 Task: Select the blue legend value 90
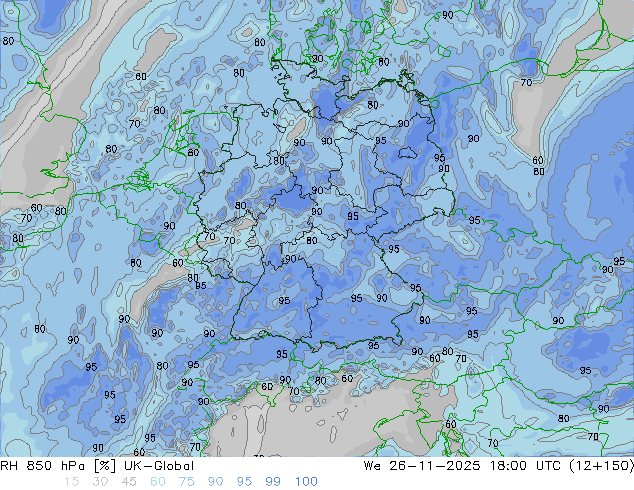point(216,482)
